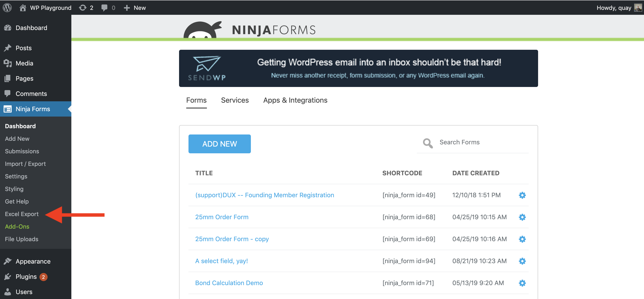Click gear icon for 25mm Order Form
The width and height of the screenshot is (644, 299).
(522, 217)
